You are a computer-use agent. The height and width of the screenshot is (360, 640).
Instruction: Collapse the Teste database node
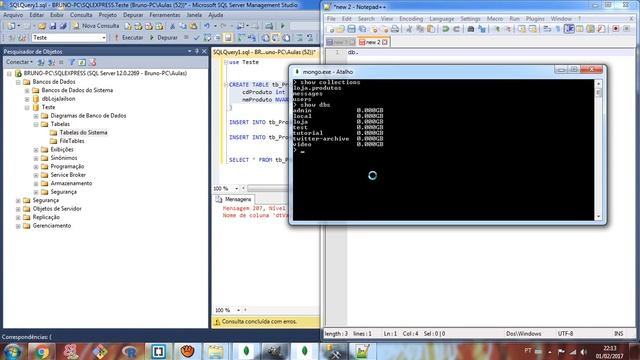tap(27, 108)
